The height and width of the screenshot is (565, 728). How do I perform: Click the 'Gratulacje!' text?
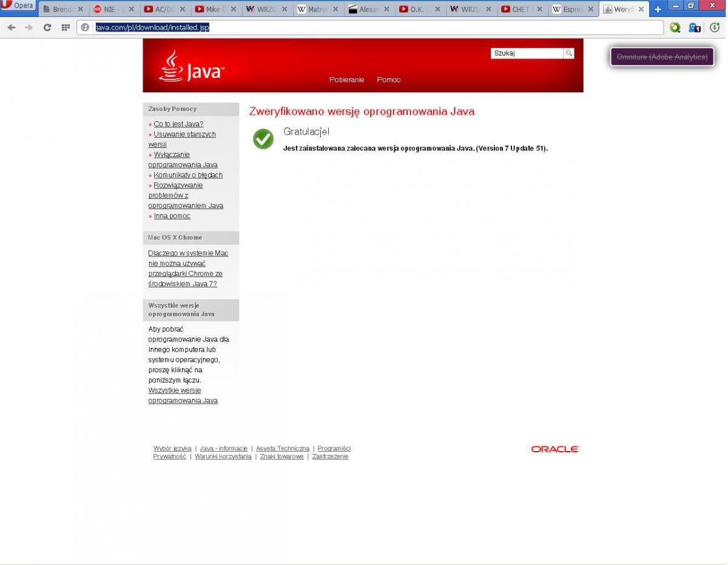tap(306, 132)
